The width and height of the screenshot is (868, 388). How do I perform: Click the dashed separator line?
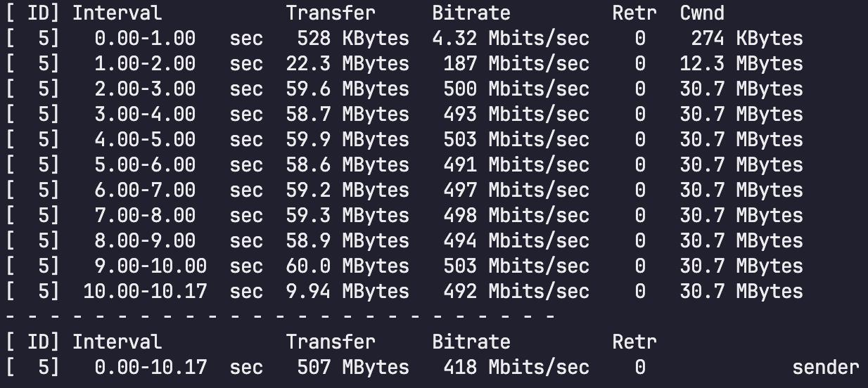pyautogui.click(x=281, y=316)
